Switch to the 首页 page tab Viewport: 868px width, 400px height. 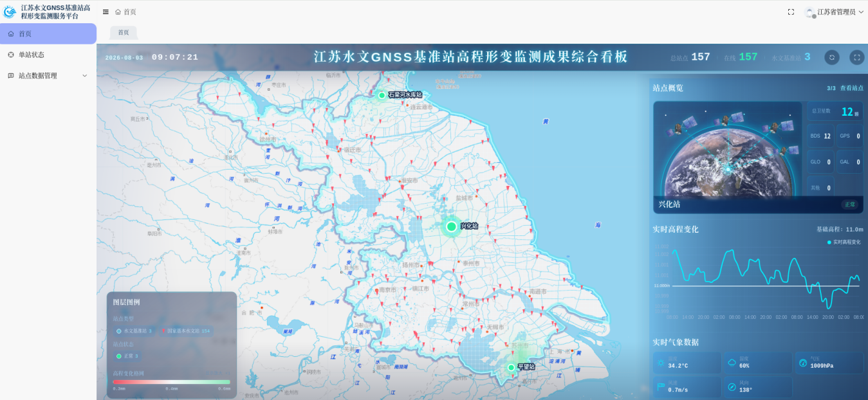[x=123, y=32]
